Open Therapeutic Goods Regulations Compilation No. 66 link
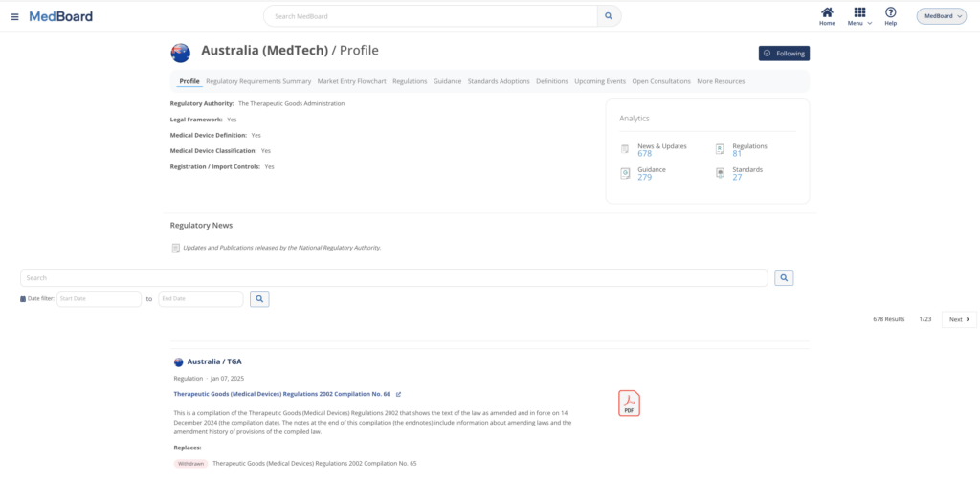Screen dimensions: 980x481 tap(282, 394)
